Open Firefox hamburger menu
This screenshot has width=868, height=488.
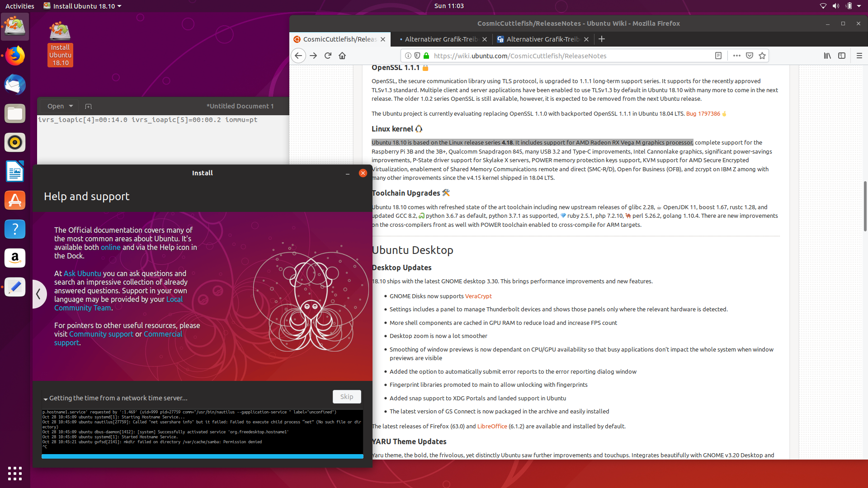click(x=859, y=56)
